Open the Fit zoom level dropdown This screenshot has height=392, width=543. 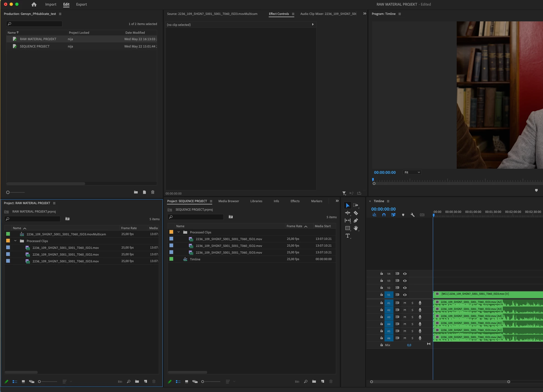tap(412, 172)
